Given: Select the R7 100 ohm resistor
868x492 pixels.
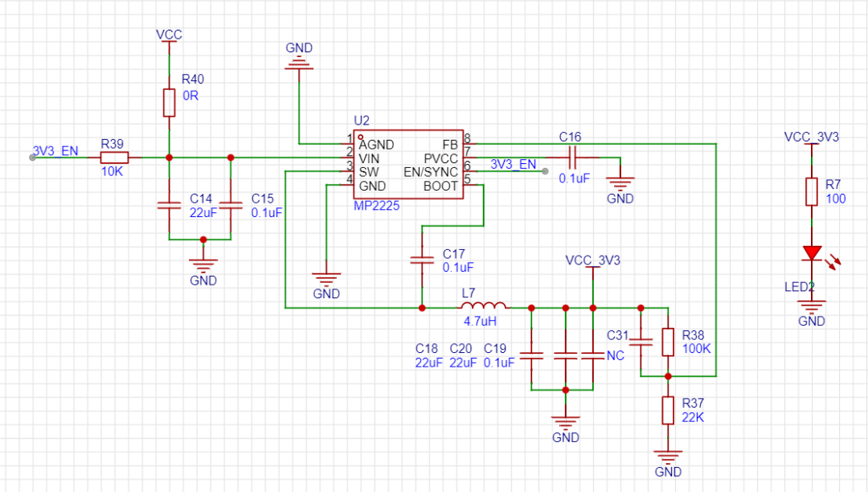Looking at the screenshot, I should (x=812, y=192).
